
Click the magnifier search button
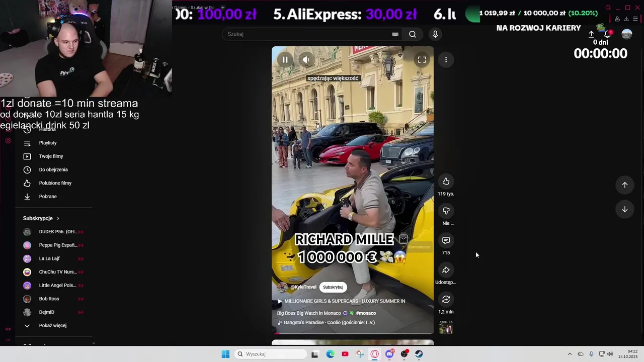(413, 34)
